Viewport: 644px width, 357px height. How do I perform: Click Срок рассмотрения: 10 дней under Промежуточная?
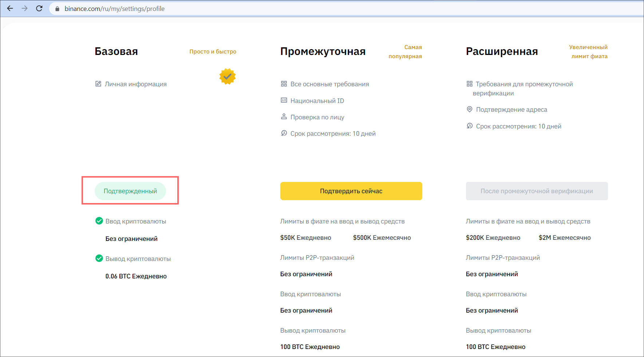click(333, 134)
